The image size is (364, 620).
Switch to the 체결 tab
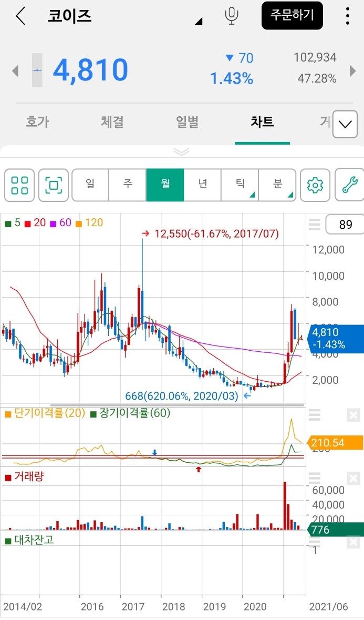(x=112, y=122)
